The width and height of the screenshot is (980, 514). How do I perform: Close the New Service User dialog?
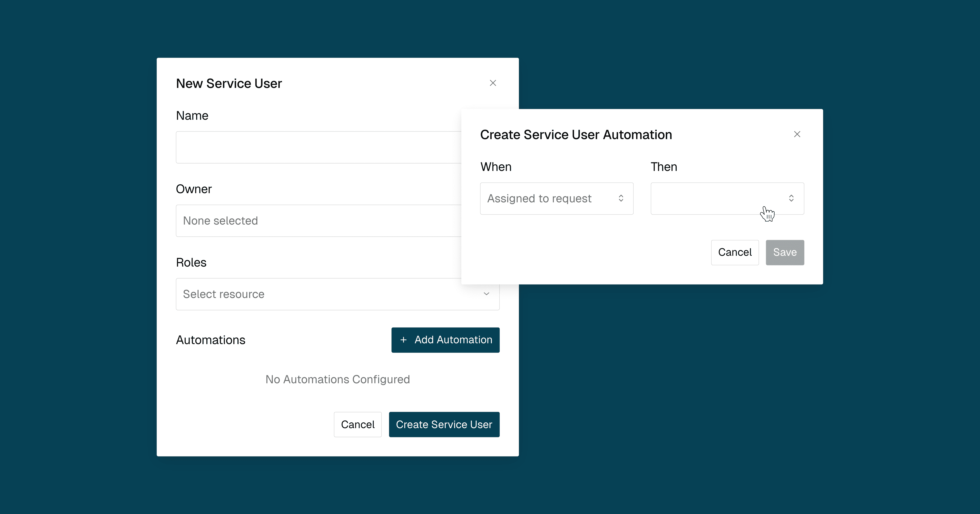click(x=493, y=83)
